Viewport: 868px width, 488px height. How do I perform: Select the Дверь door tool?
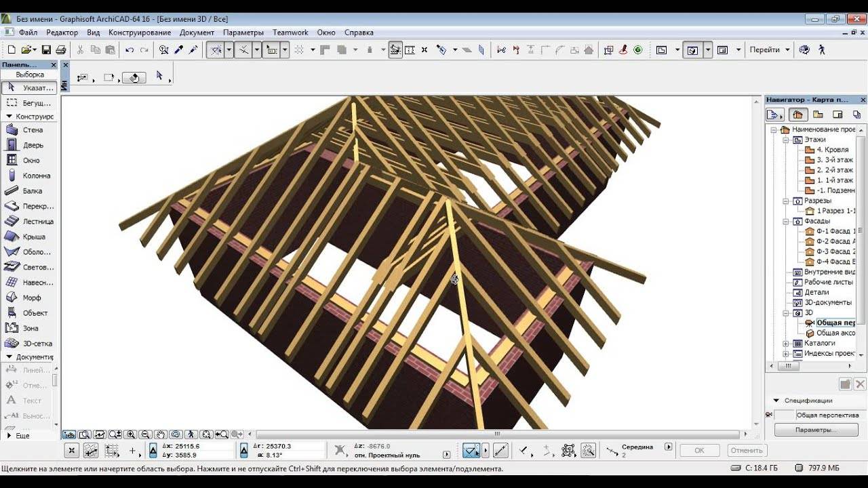pos(29,145)
